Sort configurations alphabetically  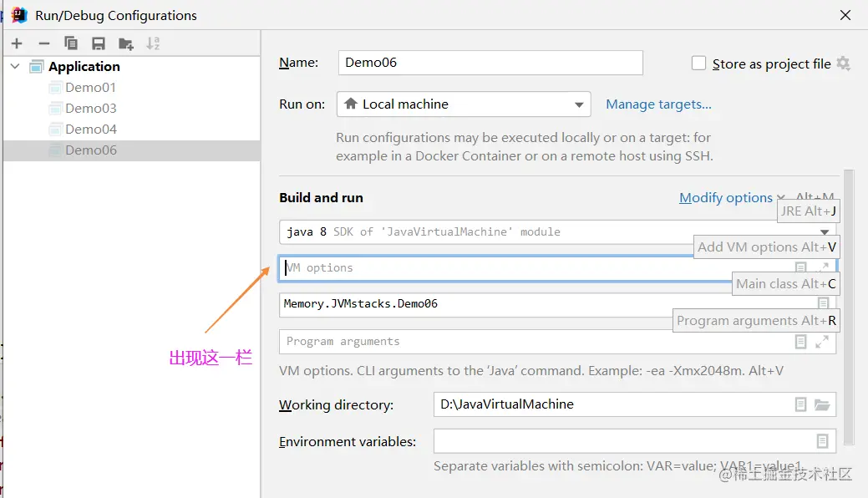coord(153,43)
